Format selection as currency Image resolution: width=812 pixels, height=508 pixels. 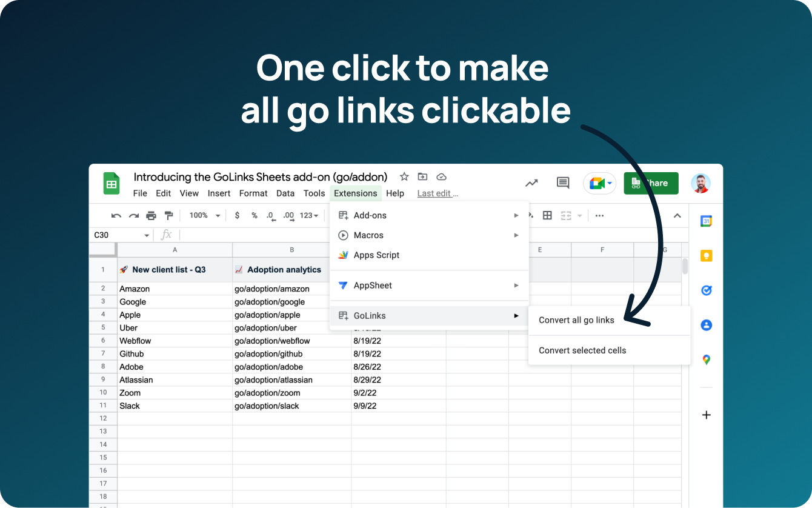click(x=237, y=215)
